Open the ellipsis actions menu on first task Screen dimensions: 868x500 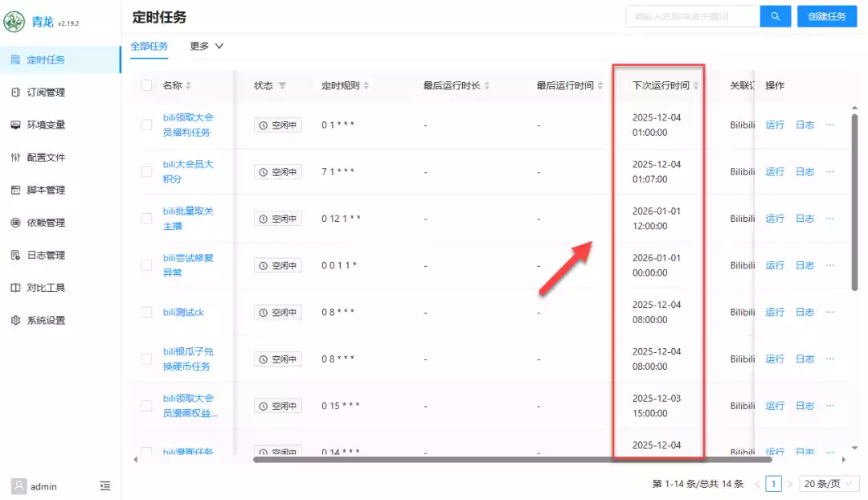pyautogui.click(x=830, y=125)
